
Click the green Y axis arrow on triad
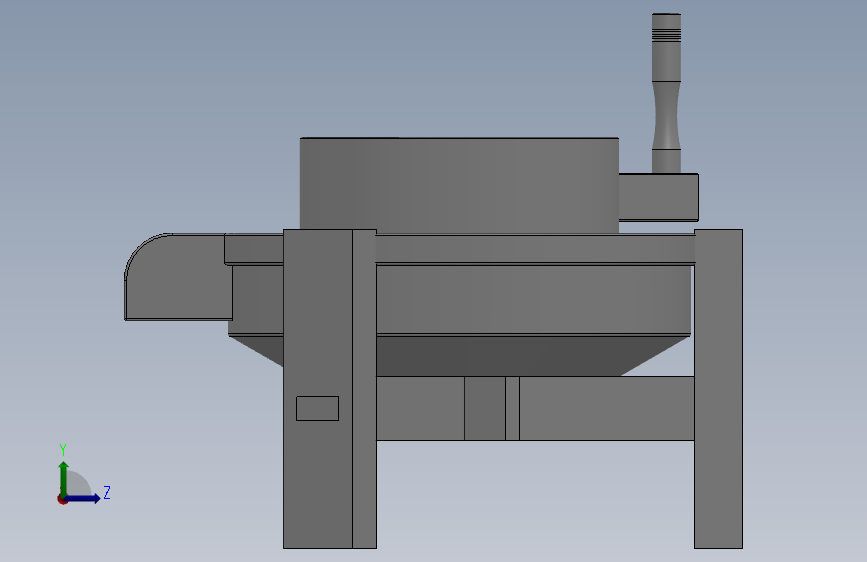pyautogui.click(x=64, y=478)
